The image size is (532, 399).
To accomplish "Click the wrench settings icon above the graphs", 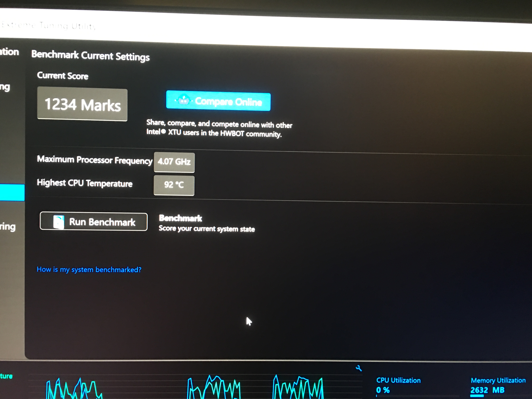I will point(359,368).
